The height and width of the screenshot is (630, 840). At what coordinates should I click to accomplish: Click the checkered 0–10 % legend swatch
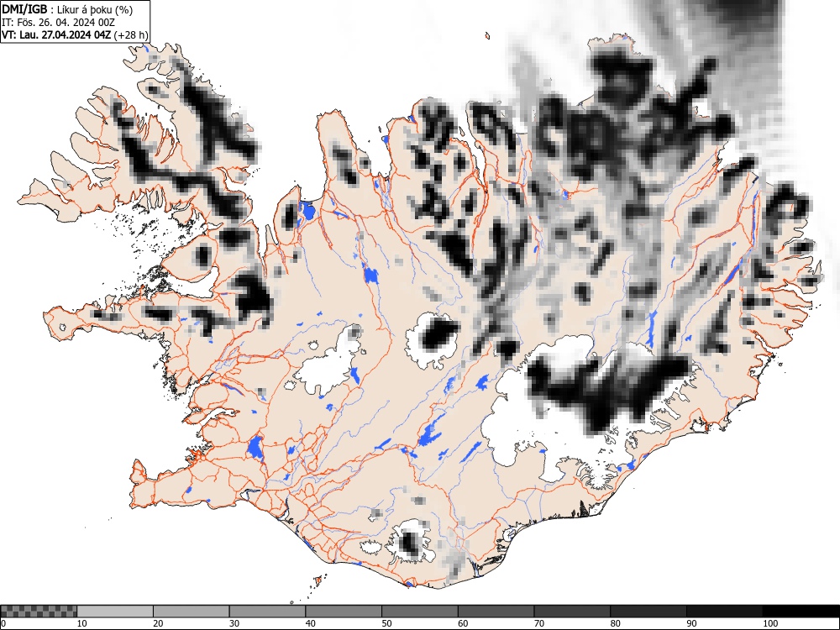(x=39, y=612)
